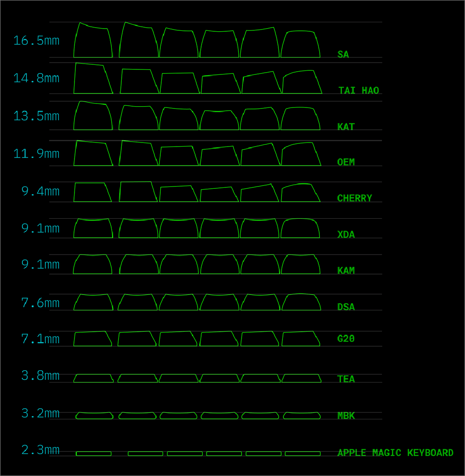This screenshot has height=476, width=465.
Task: Select first keycap outline in TAI HAO row
Action: [93, 78]
